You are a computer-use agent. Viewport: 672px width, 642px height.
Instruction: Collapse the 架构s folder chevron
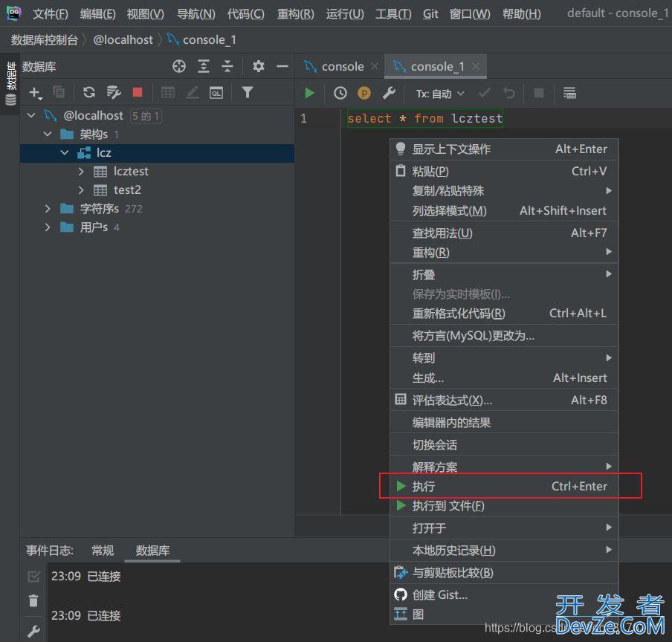click(x=48, y=134)
